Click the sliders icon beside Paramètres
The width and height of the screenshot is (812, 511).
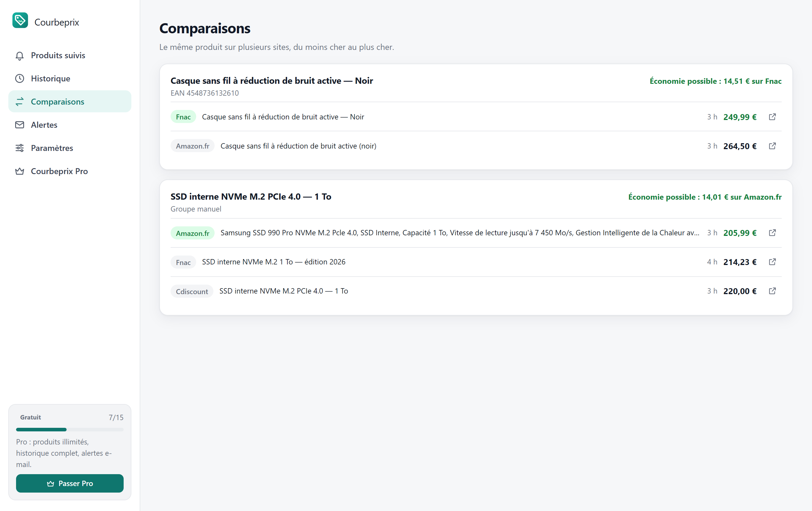pos(20,148)
